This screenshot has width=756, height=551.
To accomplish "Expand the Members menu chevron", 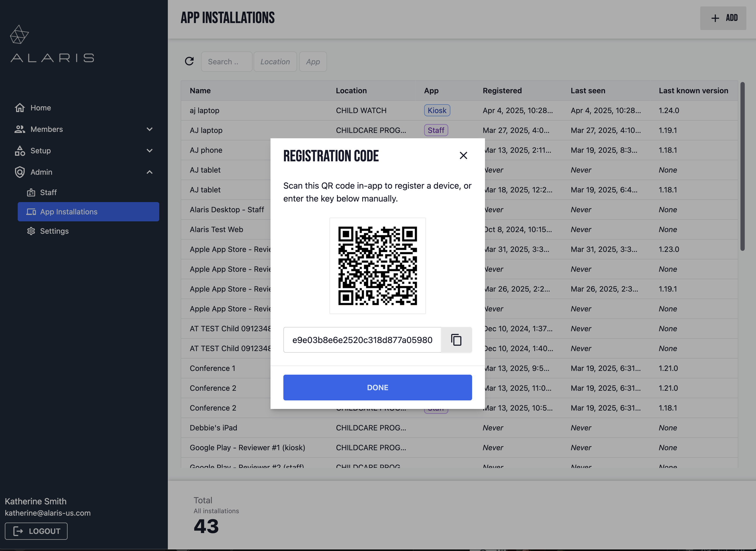I will [x=150, y=129].
